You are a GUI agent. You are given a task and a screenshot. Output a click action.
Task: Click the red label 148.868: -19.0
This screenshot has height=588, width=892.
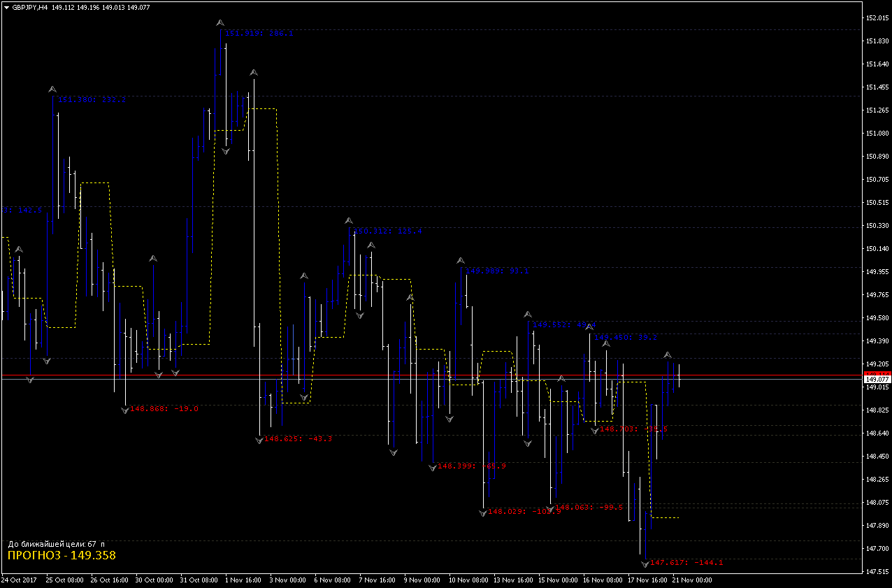pyautogui.click(x=164, y=408)
